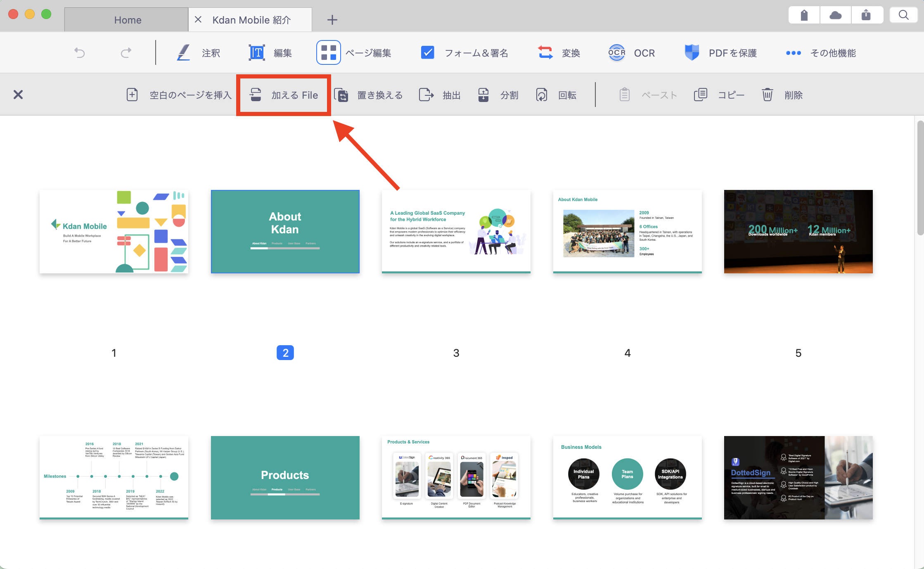Click the 空白のページを挿入 label

tap(191, 95)
